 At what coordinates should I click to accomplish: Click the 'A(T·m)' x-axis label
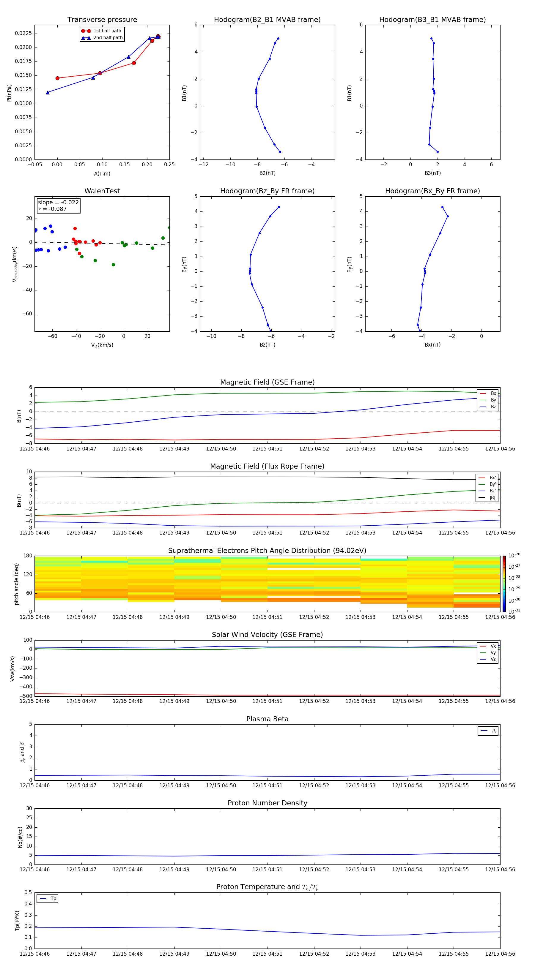click(102, 173)
